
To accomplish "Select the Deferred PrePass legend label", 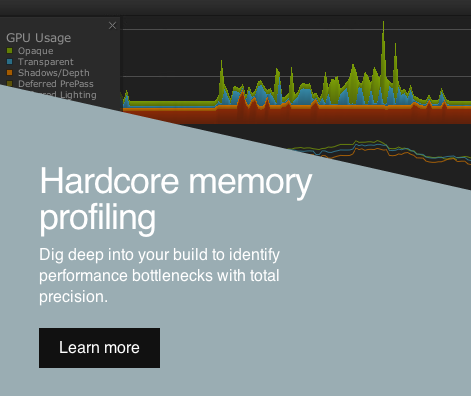I will [56, 84].
